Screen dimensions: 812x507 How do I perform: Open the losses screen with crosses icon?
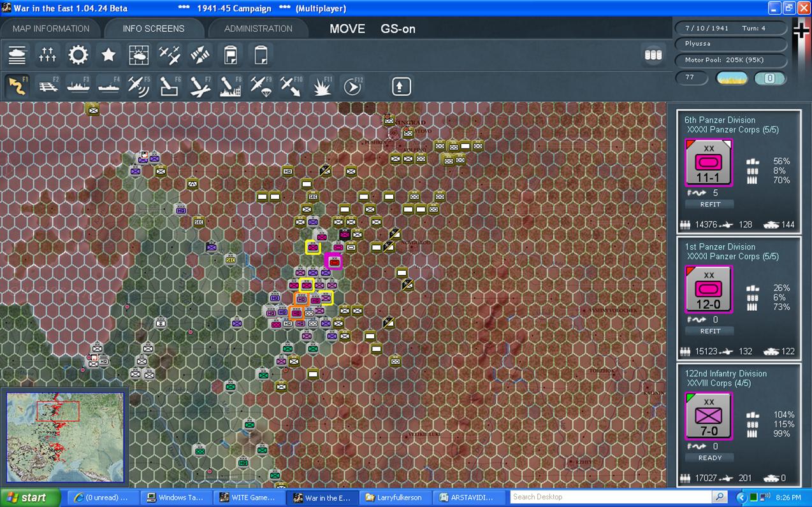click(48, 55)
